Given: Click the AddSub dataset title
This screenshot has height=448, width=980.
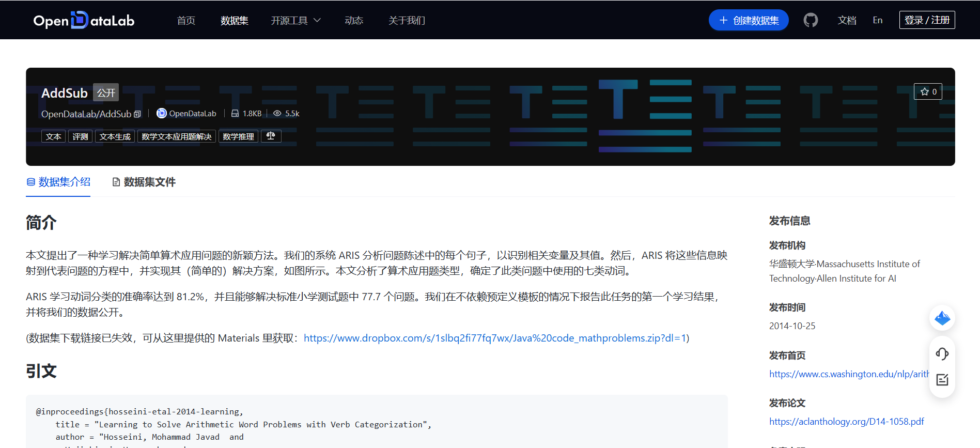Looking at the screenshot, I should pos(65,93).
